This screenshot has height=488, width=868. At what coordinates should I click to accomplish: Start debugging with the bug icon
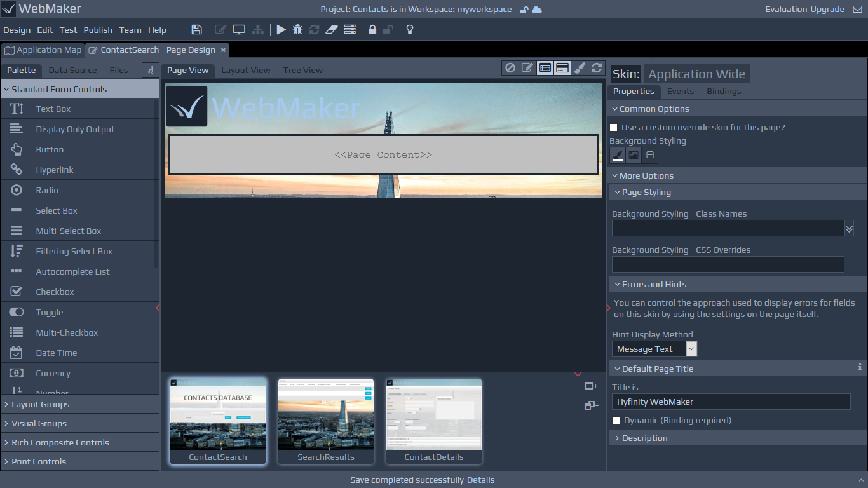click(x=297, y=30)
